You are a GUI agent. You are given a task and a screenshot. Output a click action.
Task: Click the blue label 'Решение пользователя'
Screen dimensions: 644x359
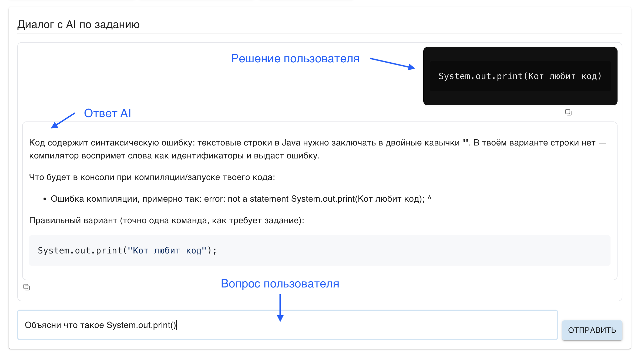click(296, 58)
